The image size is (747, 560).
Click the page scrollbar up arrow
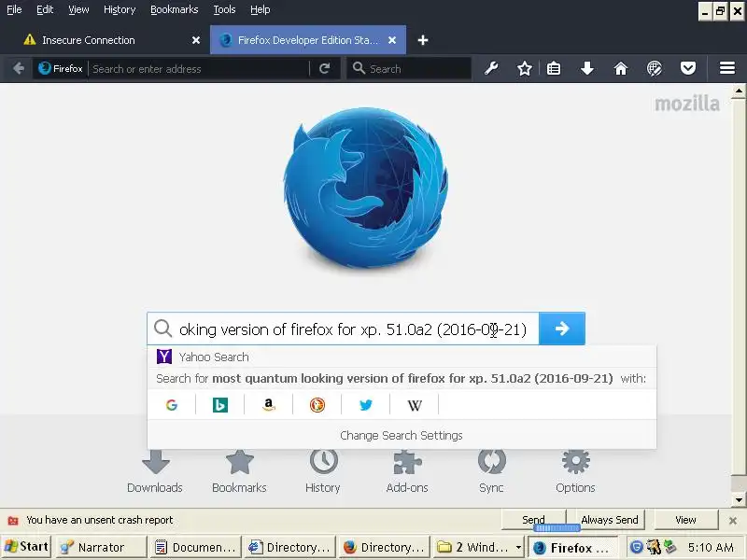point(739,91)
